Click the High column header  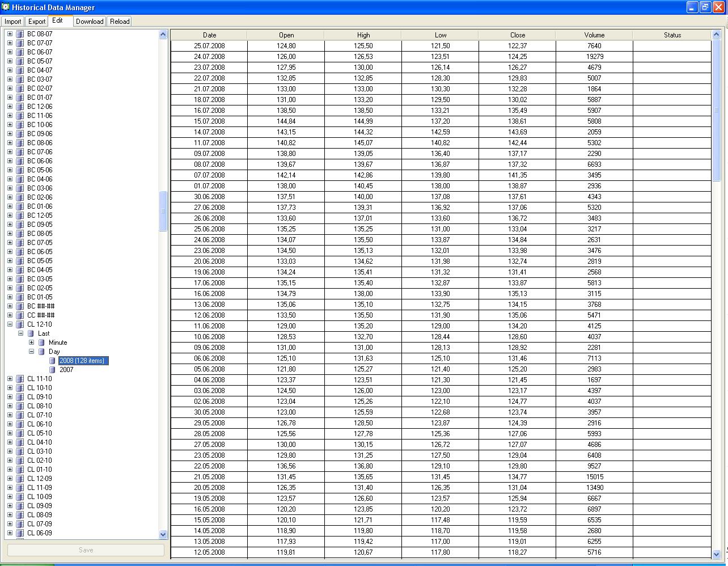tap(363, 35)
